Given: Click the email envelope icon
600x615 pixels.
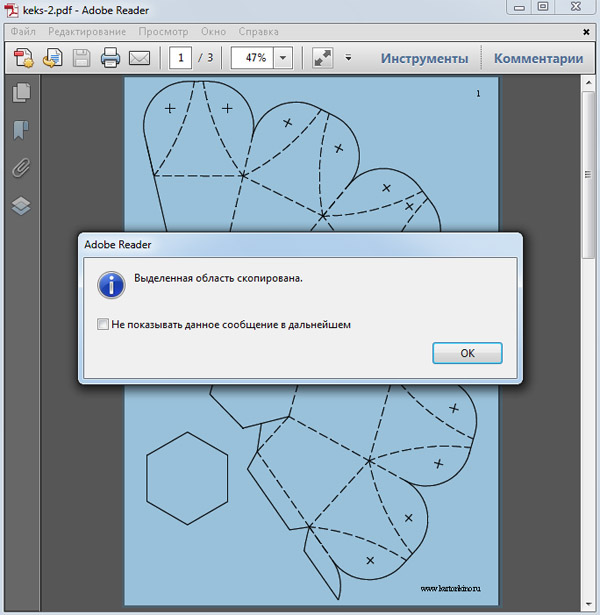Looking at the screenshot, I should (139, 58).
